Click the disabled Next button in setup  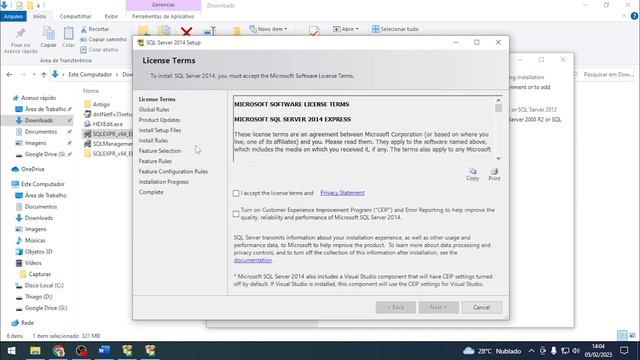point(438,307)
